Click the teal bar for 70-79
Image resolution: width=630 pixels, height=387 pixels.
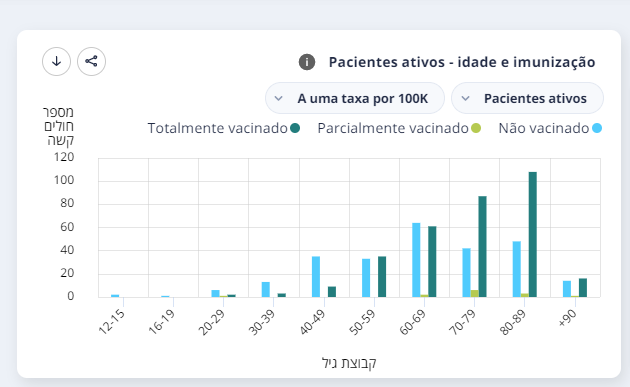[483, 247]
